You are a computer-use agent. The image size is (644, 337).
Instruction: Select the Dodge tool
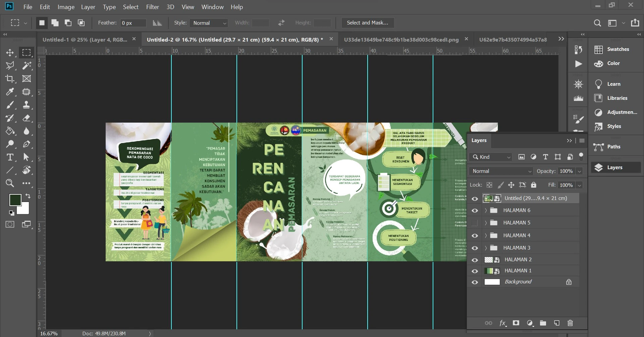(10, 144)
